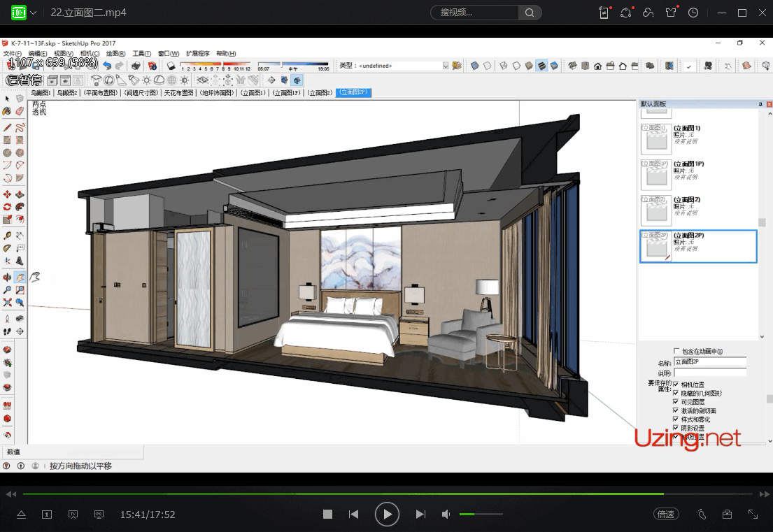Select Shaded With Textures style

coord(541,66)
